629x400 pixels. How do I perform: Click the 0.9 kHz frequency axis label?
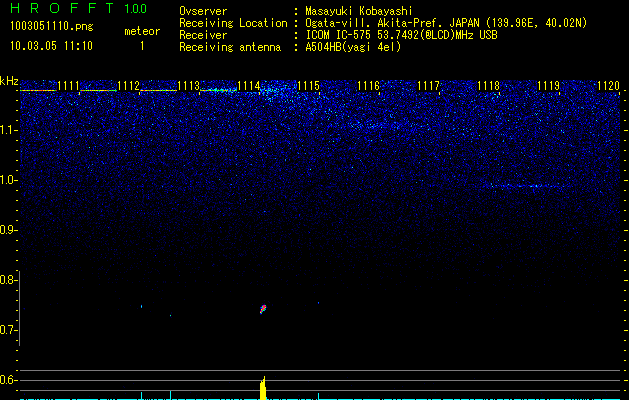(x=7, y=230)
